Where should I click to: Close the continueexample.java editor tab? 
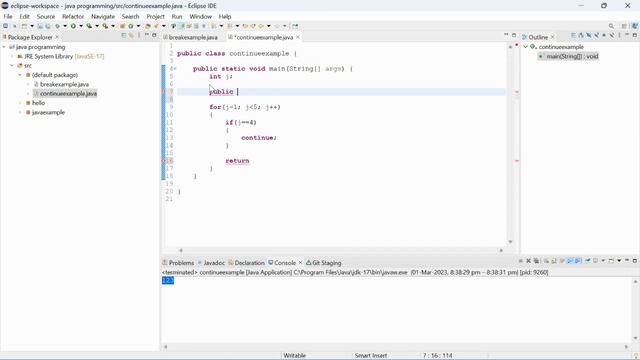[298, 37]
